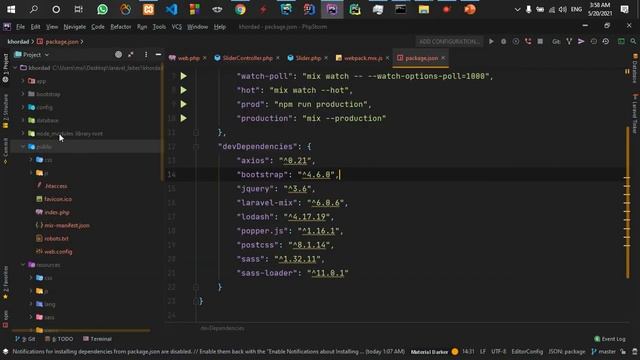
Task: Open the Git tool window
Action: click(25, 339)
